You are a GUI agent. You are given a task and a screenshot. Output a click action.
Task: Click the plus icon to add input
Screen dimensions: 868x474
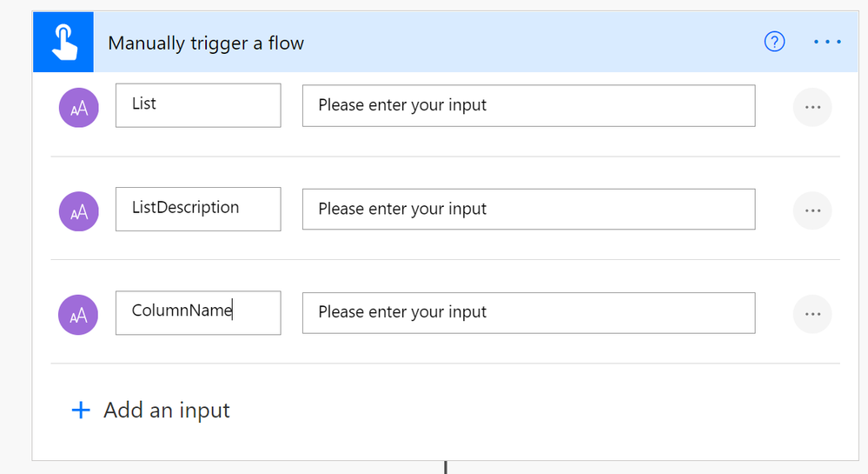(81, 411)
